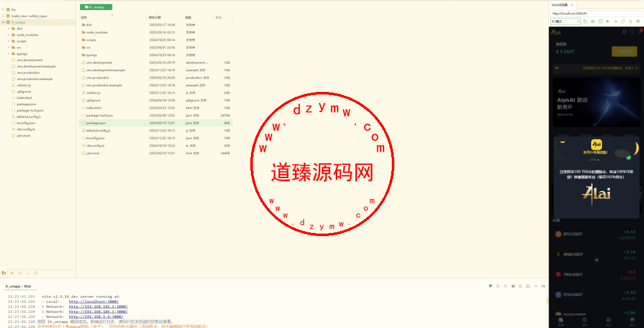Open the PC mode dropdown in web browser
Viewport: 644px width, 328px height.
(565, 21)
